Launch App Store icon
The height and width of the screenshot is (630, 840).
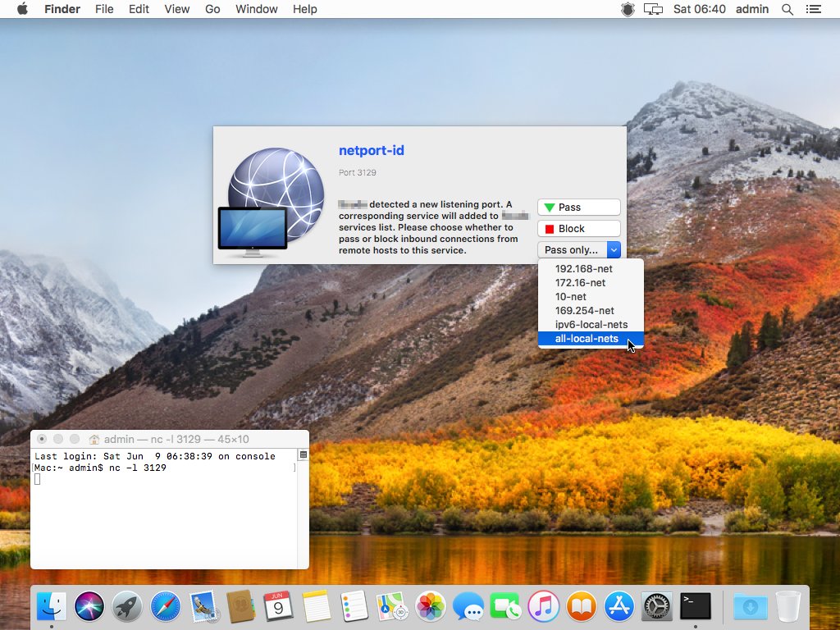click(619, 606)
